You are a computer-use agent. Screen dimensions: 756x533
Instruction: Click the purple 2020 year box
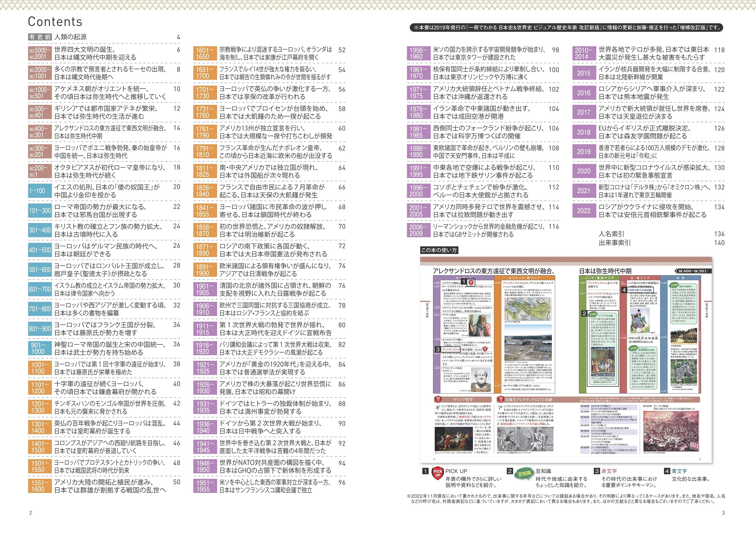pos(584,171)
